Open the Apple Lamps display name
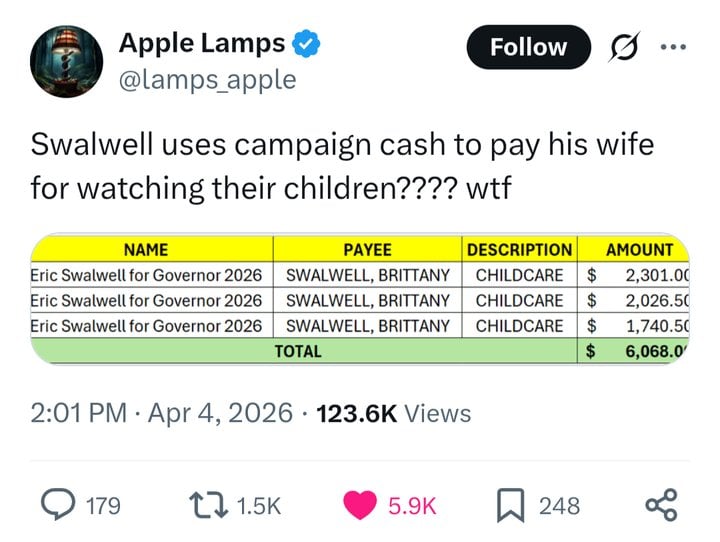Viewport: 720px width, 542px height. (x=203, y=43)
